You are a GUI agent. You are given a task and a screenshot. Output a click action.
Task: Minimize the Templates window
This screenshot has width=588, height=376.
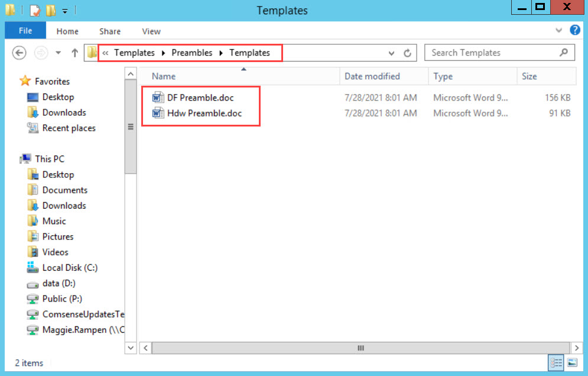522,7
